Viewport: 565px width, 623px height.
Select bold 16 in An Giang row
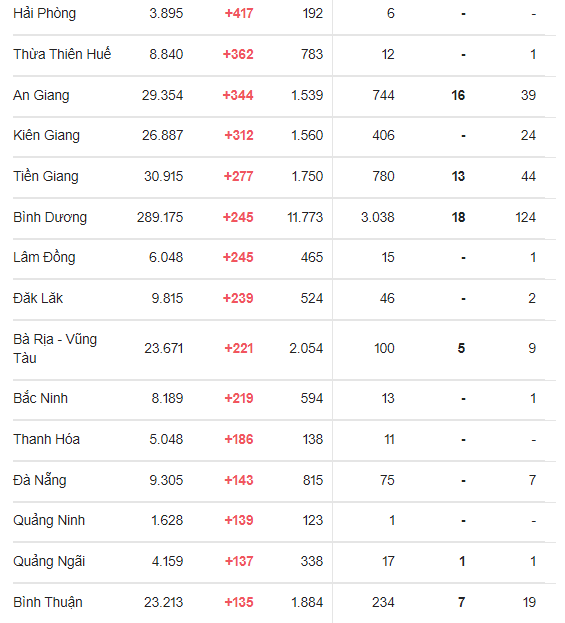click(x=458, y=95)
